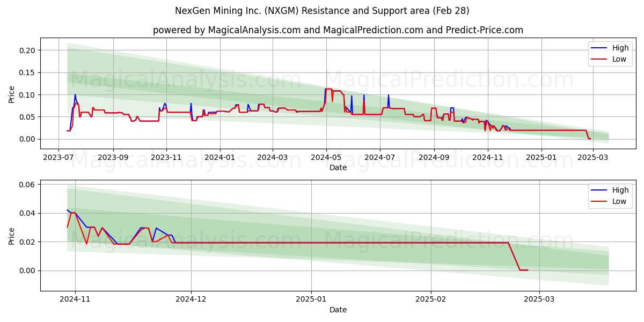Click the '0.04' y-axis label in bottom chart
Viewport: 644px width, 322px height.
coord(28,213)
